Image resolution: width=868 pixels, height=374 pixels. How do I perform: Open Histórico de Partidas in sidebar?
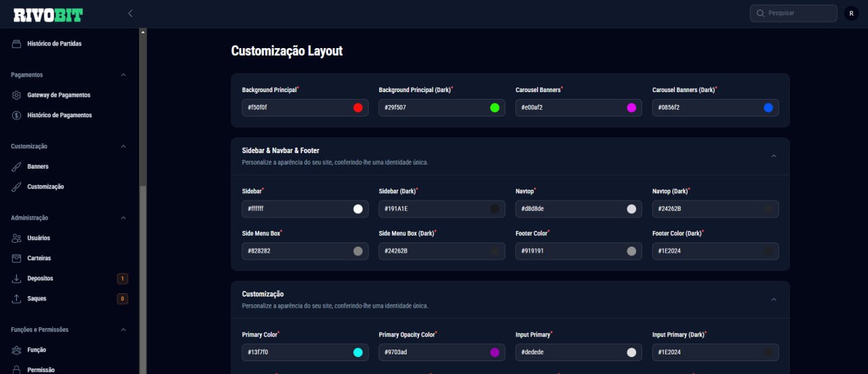tap(54, 44)
